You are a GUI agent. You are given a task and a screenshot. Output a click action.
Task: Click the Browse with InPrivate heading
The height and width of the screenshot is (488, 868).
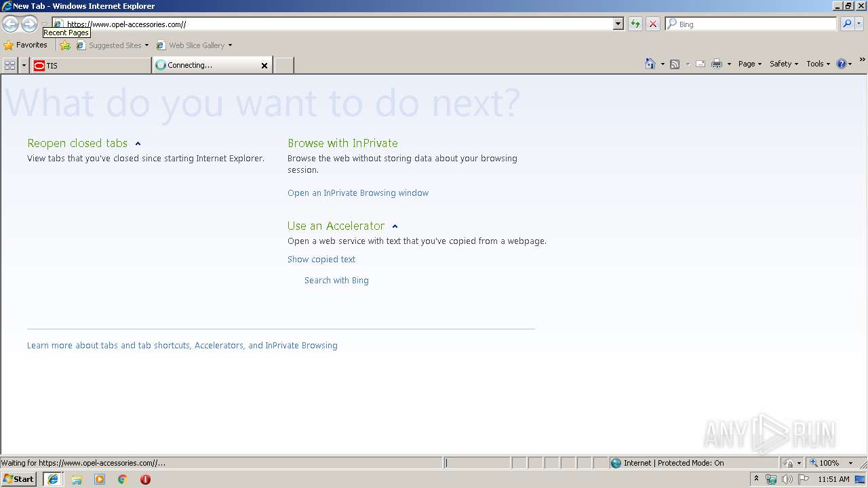click(x=342, y=143)
